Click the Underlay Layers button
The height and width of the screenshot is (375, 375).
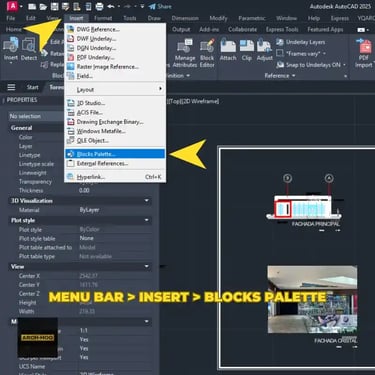[x=301, y=42]
